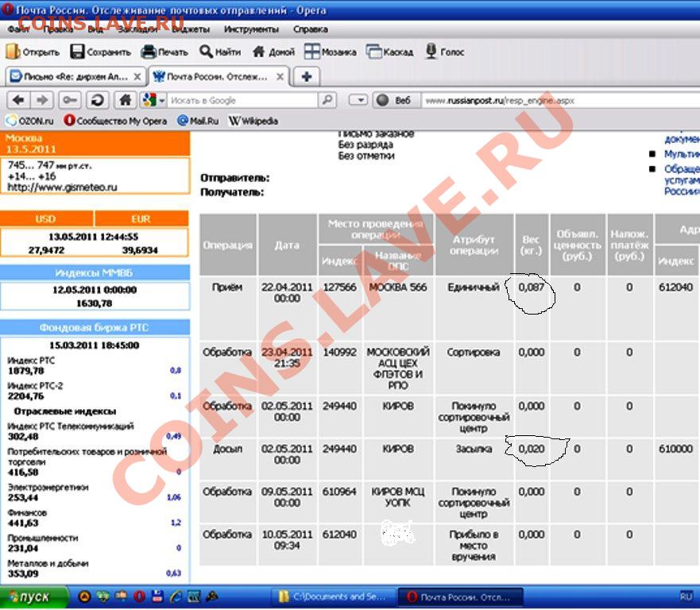Screen dimensions: 700x610
Task: Click the date 10.05.2011 09:34
Action: click(x=287, y=540)
